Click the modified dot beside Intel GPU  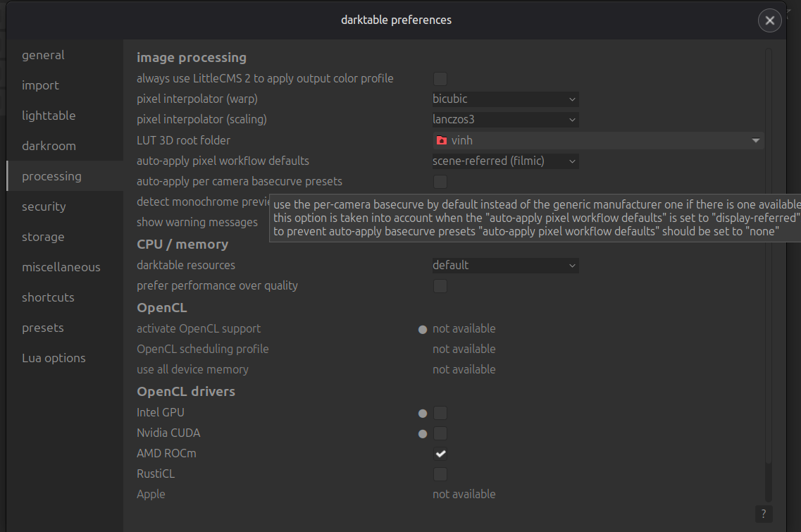423,414
